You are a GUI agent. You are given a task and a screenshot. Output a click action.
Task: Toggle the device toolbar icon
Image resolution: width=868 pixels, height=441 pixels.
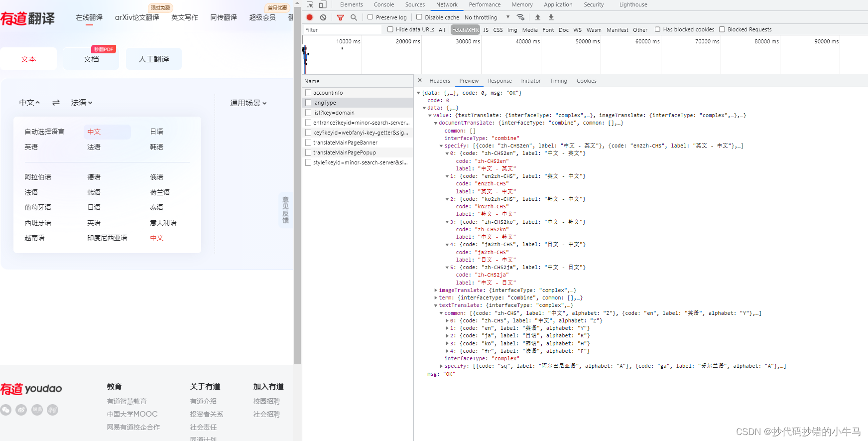(323, 4)
